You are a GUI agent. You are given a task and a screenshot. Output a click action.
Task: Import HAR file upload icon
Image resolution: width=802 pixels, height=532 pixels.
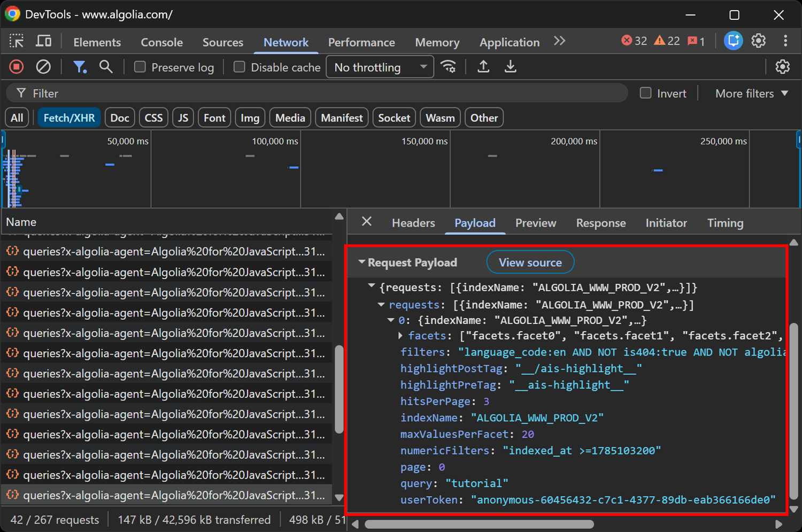[483, 67]
